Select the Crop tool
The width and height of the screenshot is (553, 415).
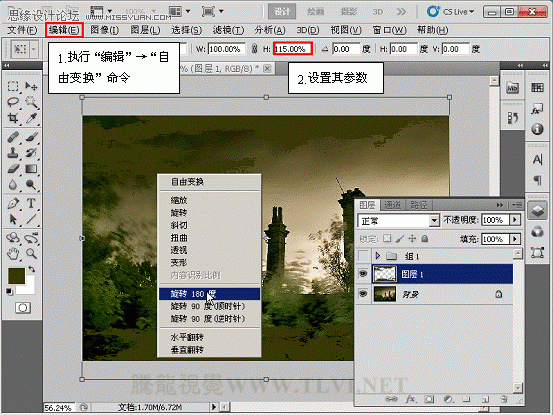coord(13,118)
